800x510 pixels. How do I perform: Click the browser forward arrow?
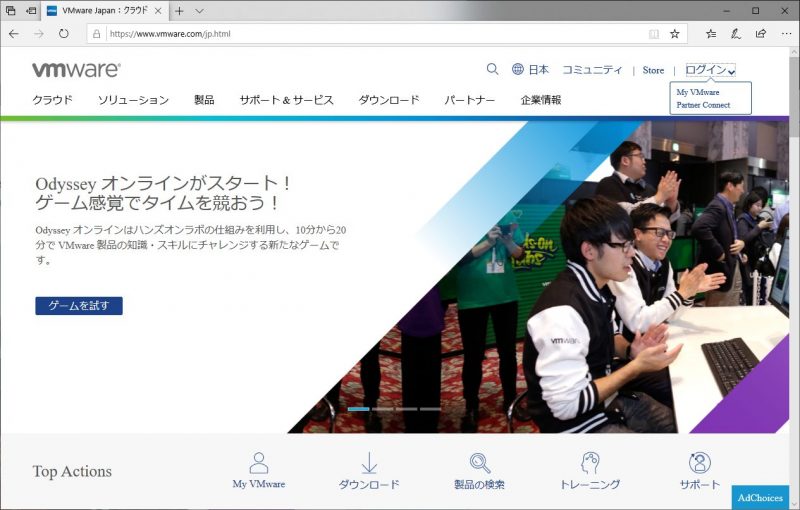[39, 34]
